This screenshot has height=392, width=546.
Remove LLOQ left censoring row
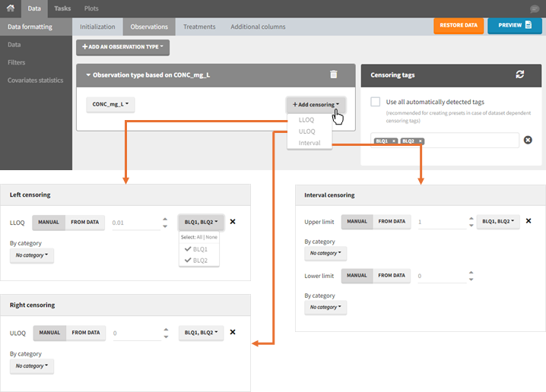pyautogui.click(x=233, y=222)
